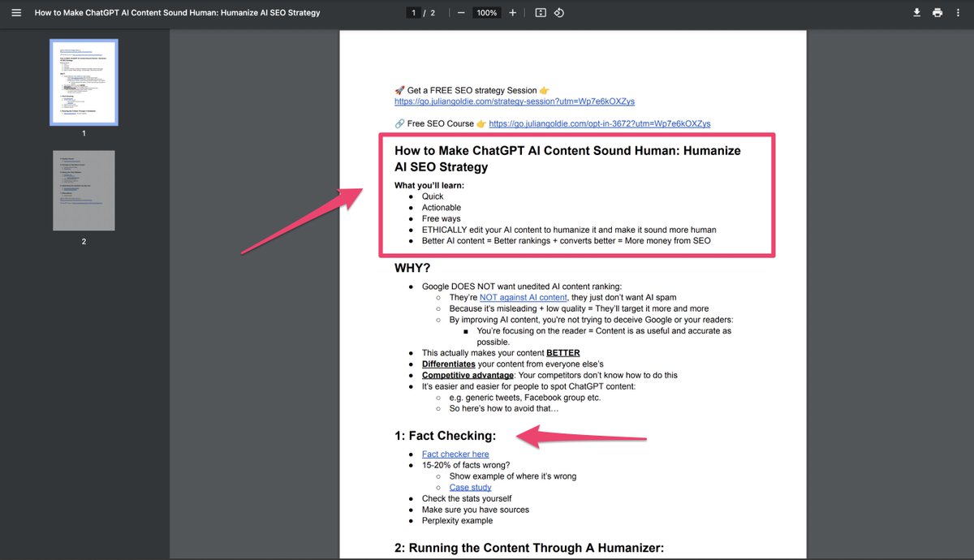Image resolution: width=974 pixels, height=560 pixels.
Task: Print the PDF document
Action: point(937,13)
